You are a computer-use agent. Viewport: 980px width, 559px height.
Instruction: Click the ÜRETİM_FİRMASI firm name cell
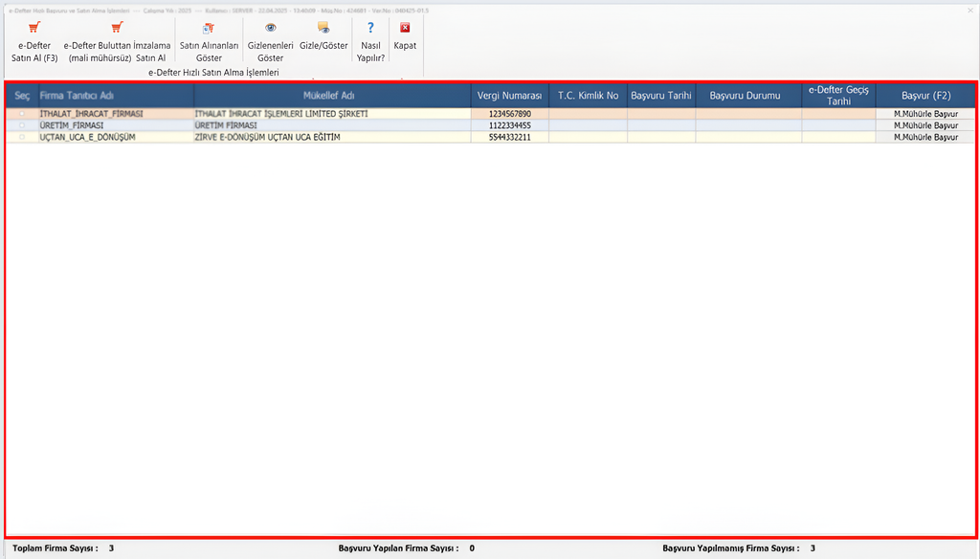116,125
